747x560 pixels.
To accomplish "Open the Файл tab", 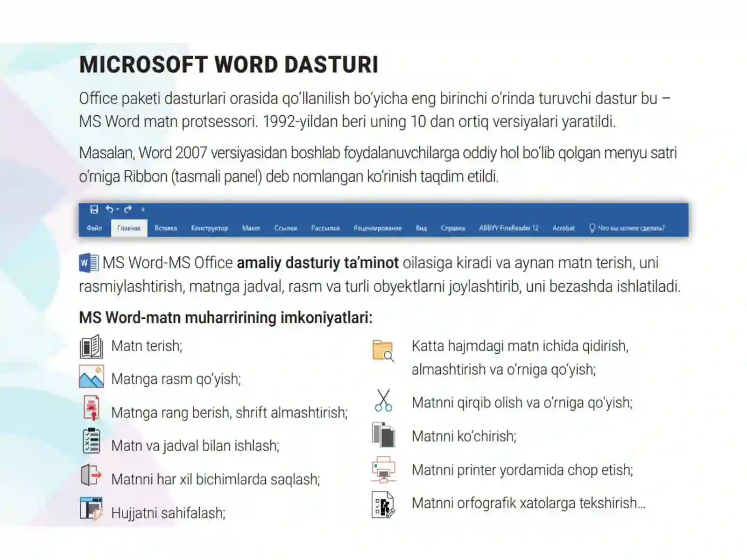I will tap(94, 228).
